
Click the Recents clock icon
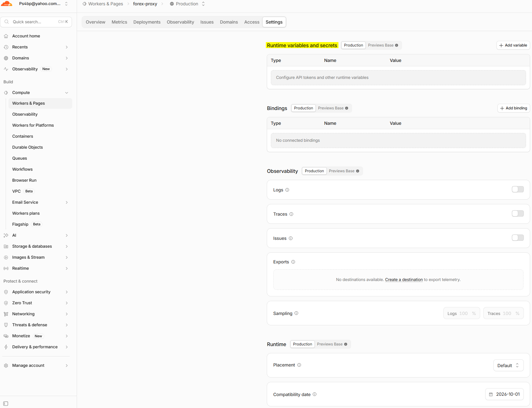pos(6,47)
